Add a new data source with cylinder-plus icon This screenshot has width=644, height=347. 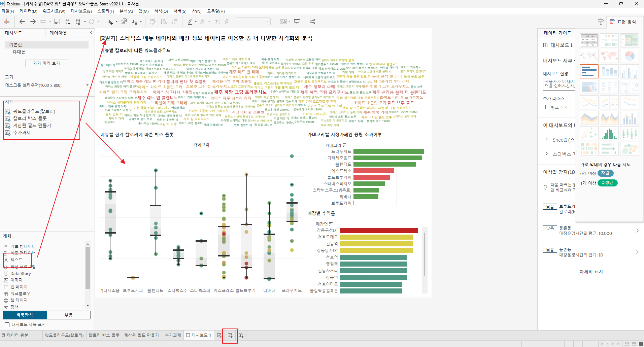point(68,22)
